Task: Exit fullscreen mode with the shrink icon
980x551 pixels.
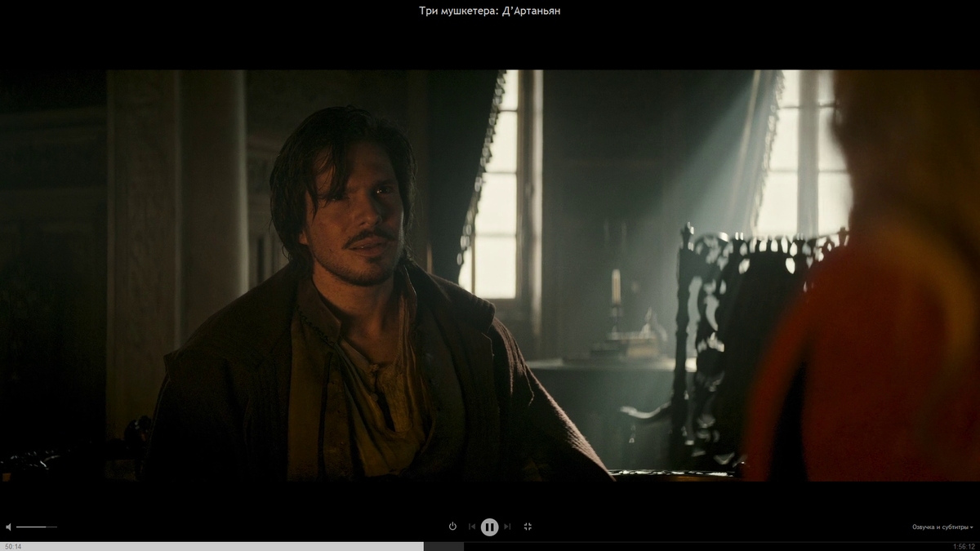Action: pos(528,527)
